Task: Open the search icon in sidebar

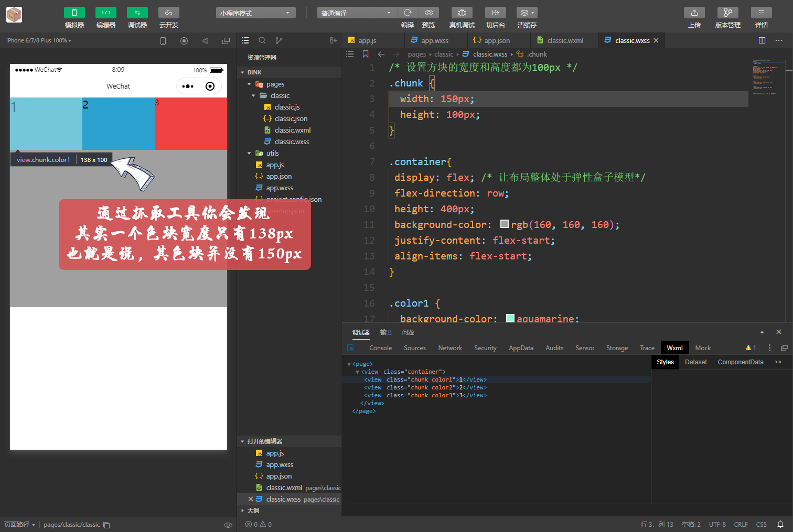Action: (262, 40)
